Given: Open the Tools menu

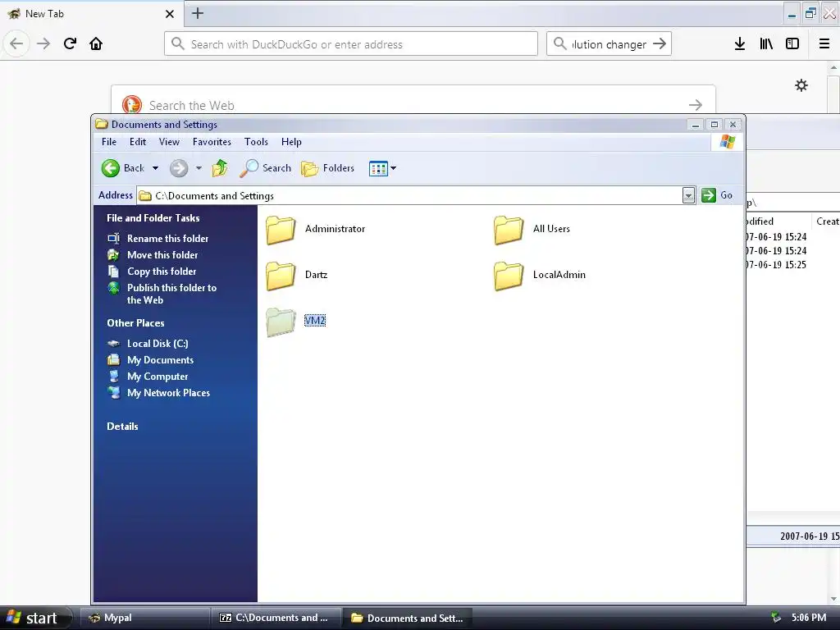Looking at the screenshot, I should click(256, 142).
